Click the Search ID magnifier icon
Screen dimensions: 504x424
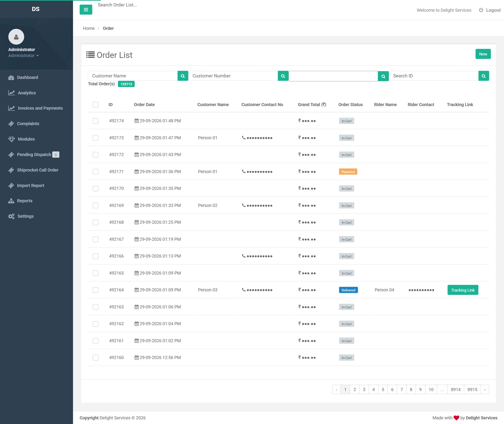pyautogui.click(x=484, y=76)
